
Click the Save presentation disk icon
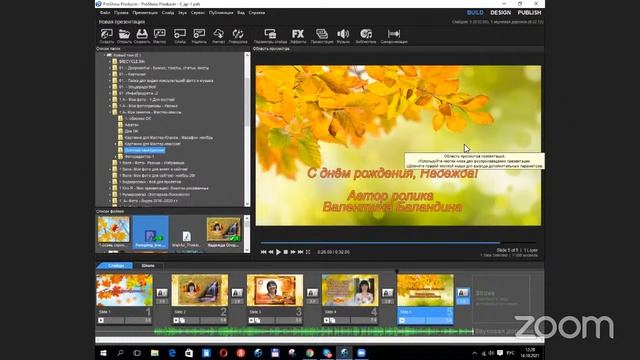(142, 34)
